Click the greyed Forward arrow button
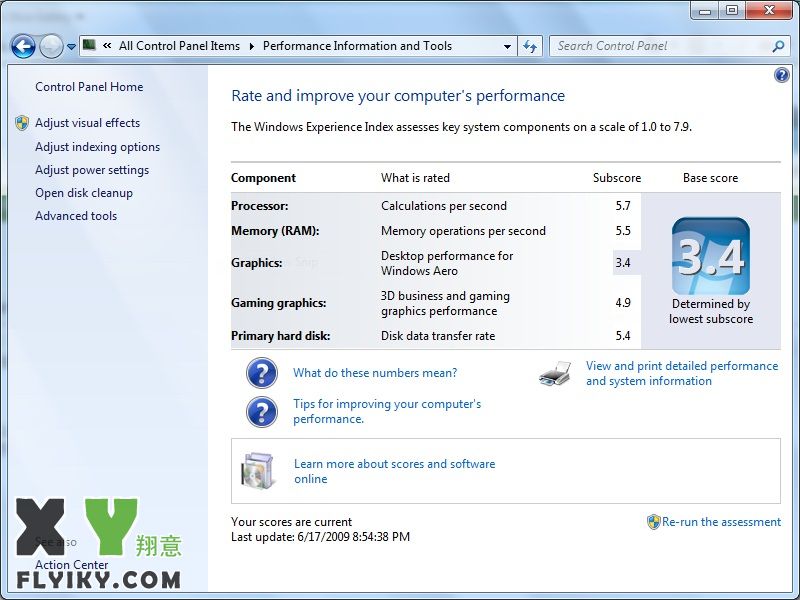Viewport: 800px width, 600px height. click(51, 46)
